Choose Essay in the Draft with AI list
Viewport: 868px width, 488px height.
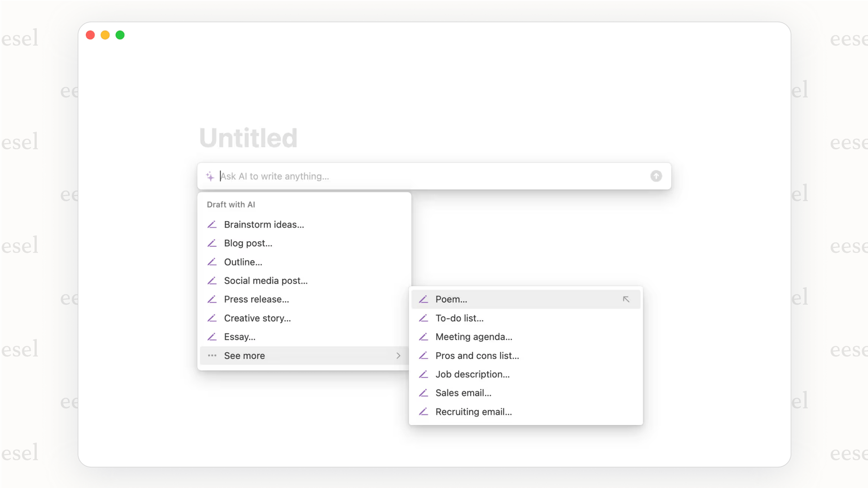[x=239, y=337]
